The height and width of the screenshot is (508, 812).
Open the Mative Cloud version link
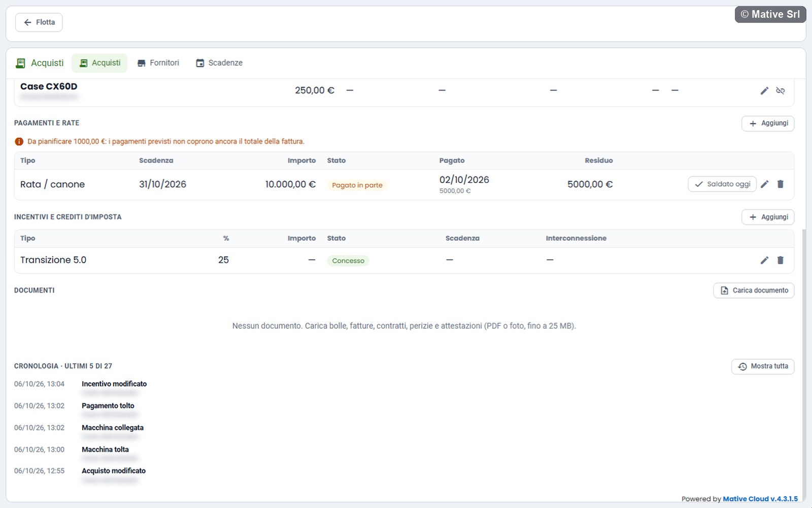[760, 499]
